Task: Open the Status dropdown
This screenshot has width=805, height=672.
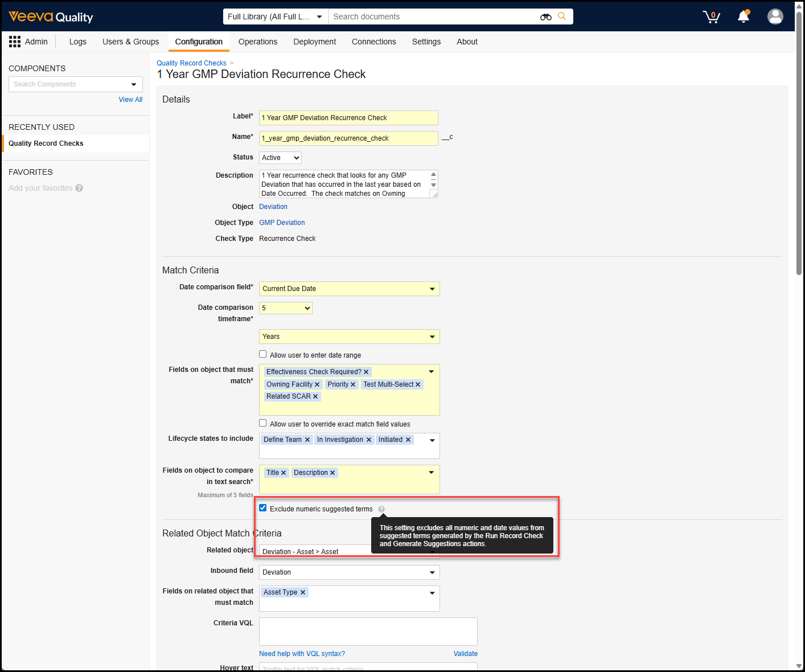Action: (x=280, y=158)
